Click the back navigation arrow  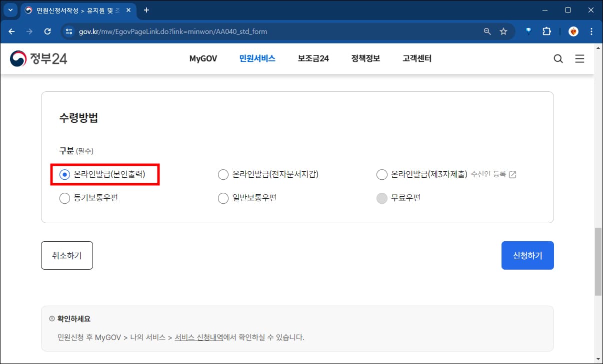[x=11, y=31]
